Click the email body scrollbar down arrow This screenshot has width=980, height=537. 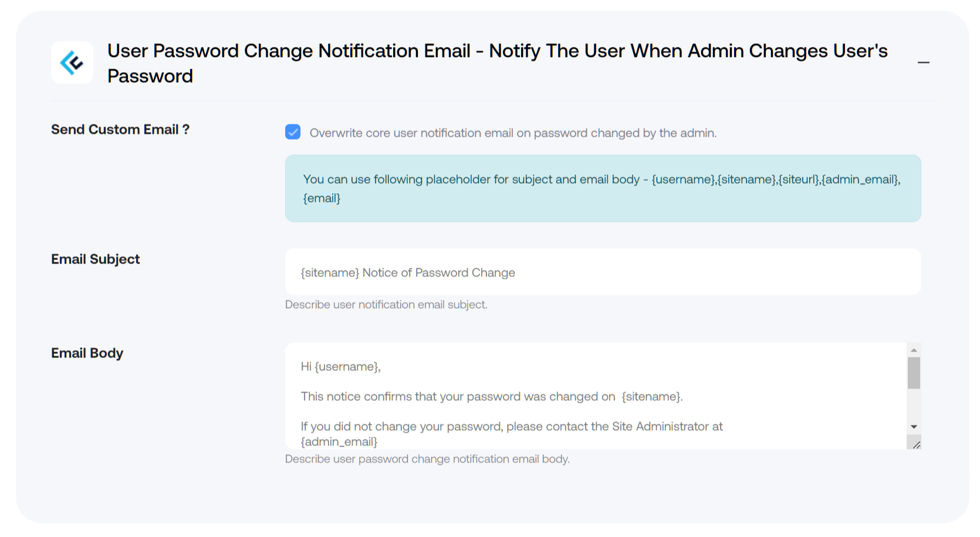(914, 427)
